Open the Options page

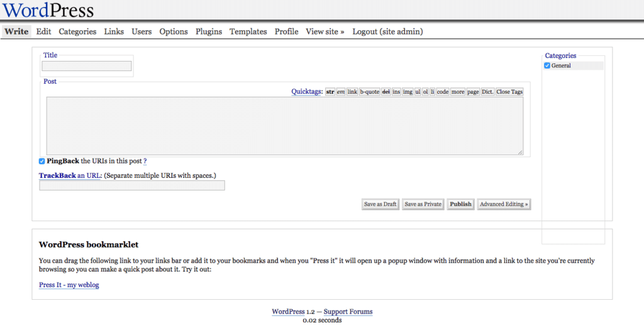(x=174, y=31)
